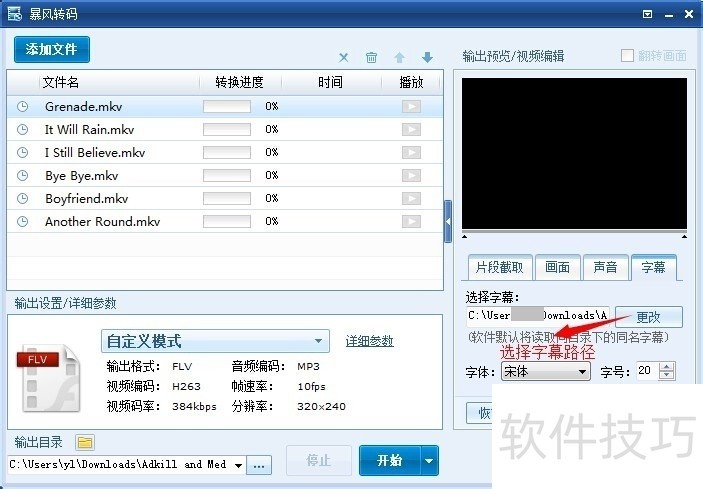Click clock status icon of I Still Believe.mkv
Screen dimensions: 703x489
(x=22, y=152)
